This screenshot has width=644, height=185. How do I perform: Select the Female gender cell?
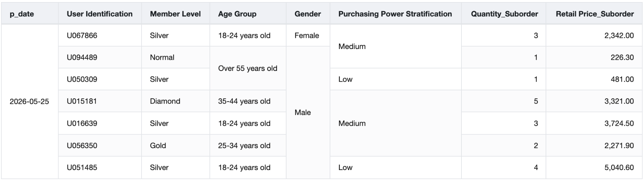point(308,35)
